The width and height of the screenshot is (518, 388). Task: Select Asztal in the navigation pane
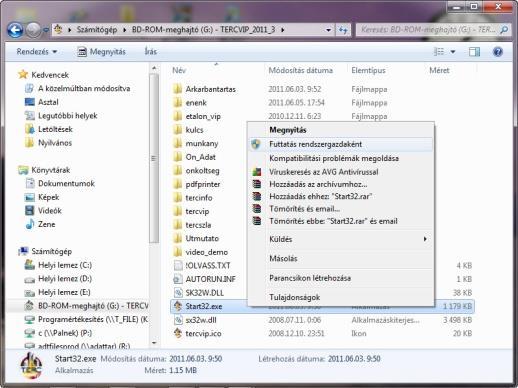[x=48, y=102]
